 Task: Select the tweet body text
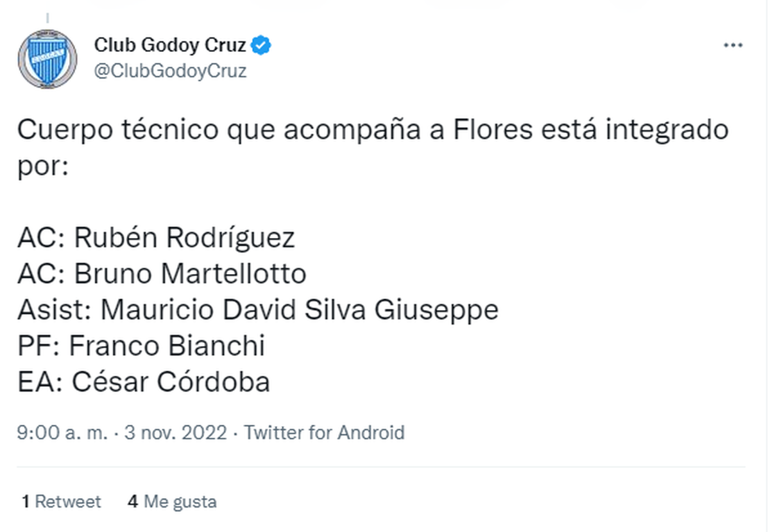coord(372,129)
